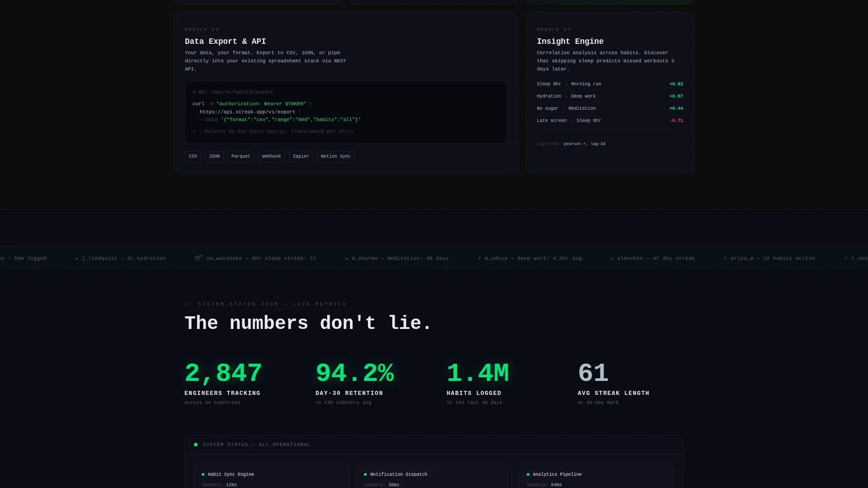Click the CSV export format tag
Screen dimensions: 868x488
[193, 156]
